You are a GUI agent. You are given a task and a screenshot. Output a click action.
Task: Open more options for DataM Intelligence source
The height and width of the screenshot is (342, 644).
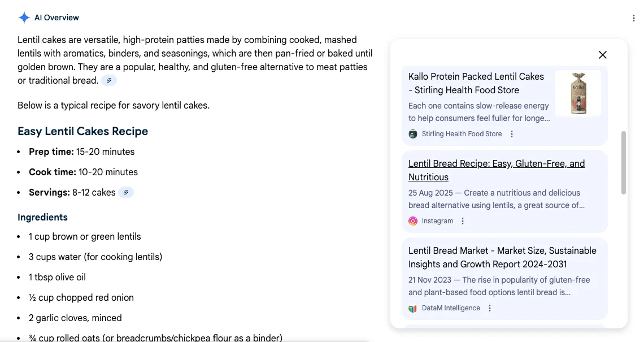tap(490, 308)
